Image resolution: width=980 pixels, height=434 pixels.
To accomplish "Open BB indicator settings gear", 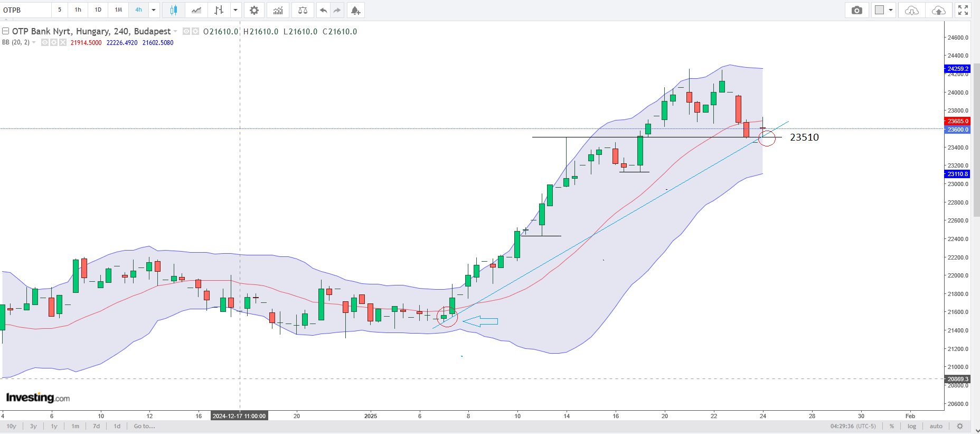I will 54,43.
